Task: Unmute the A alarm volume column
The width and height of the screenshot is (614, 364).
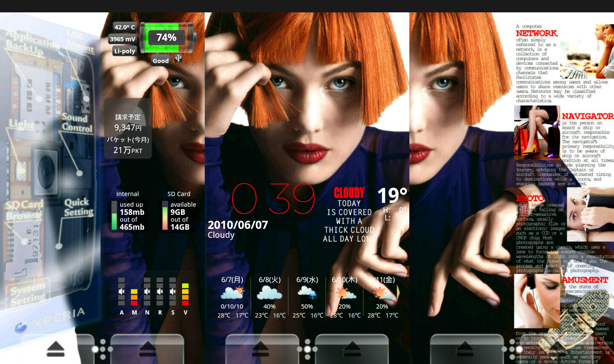Action: point(122,292)
